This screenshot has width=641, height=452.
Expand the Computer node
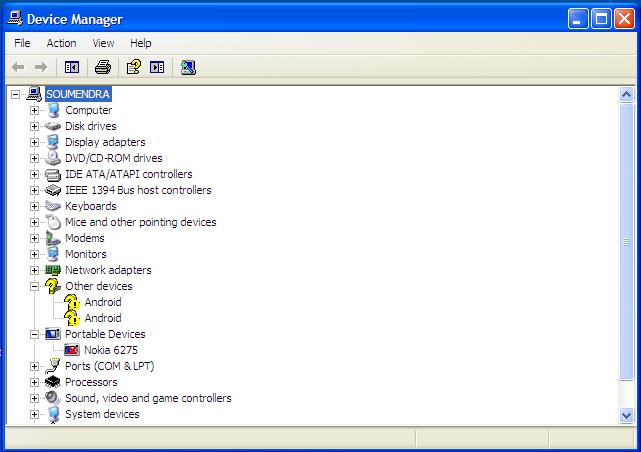pyautogui.click(x=34, y=110)
